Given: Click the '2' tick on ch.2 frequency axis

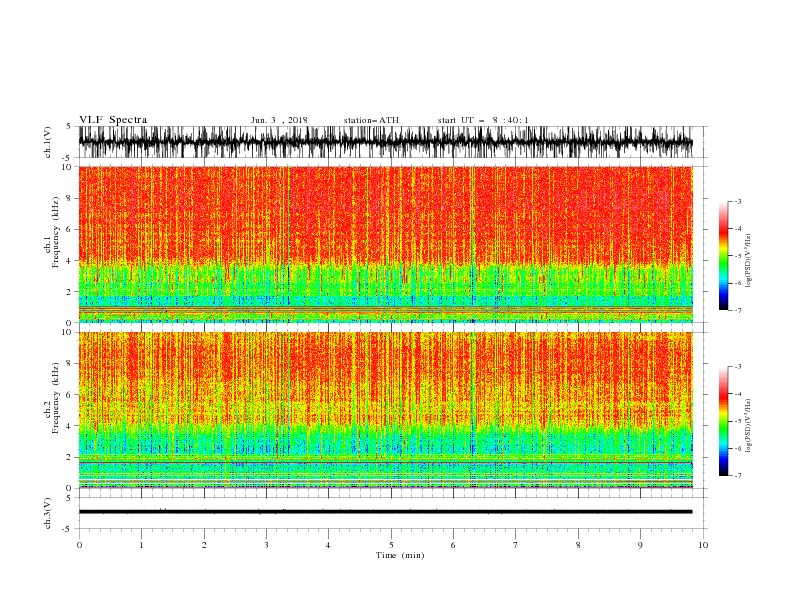Looking at the screenshot, I should (x=69, y=457).
